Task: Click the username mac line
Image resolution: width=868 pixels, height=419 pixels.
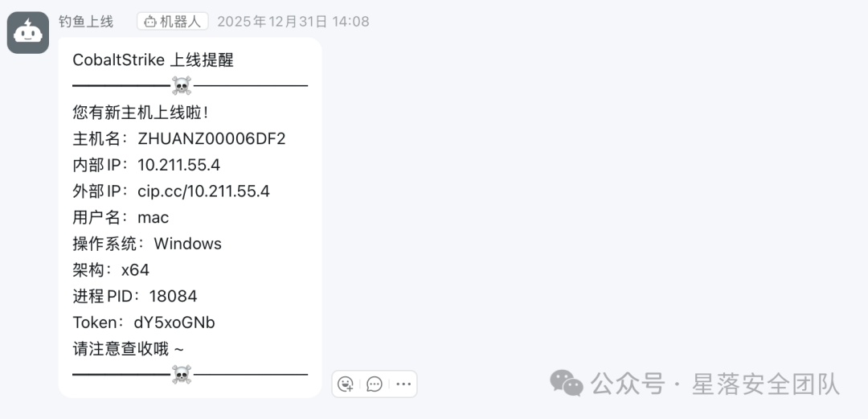Action: tap(121, 217)
